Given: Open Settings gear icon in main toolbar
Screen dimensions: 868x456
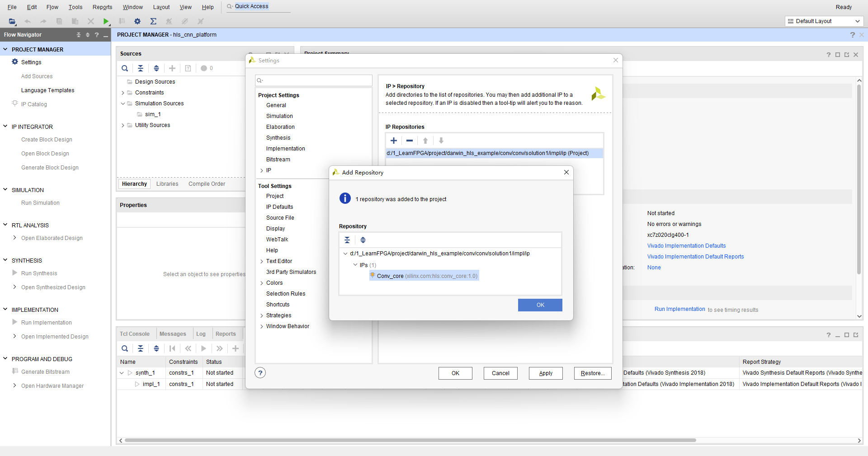Looking at the screenshot, I should [x=137, y=21].
